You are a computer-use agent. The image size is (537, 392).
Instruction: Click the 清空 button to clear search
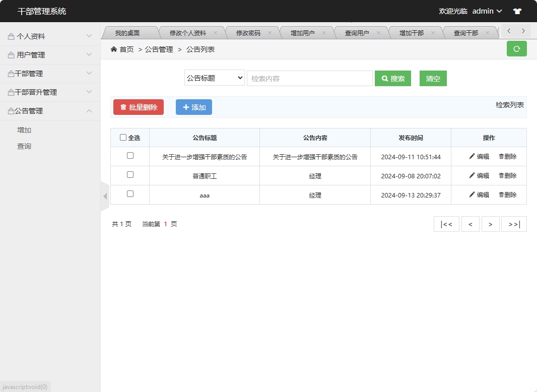[x=433, y=78]
